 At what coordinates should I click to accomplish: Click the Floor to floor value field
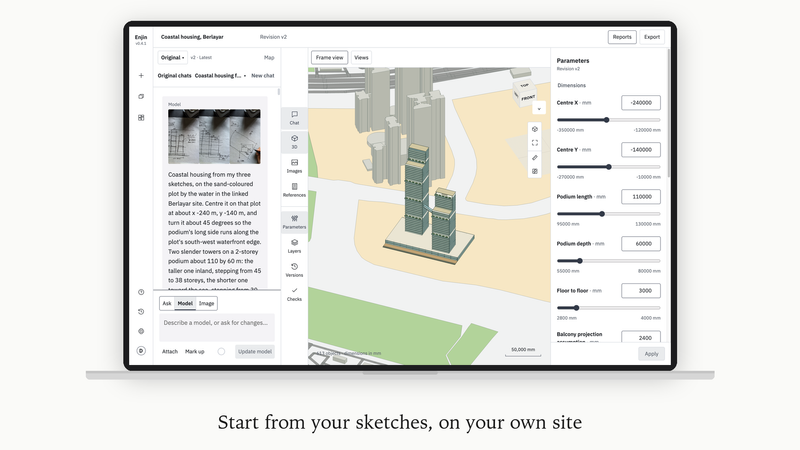641,290
